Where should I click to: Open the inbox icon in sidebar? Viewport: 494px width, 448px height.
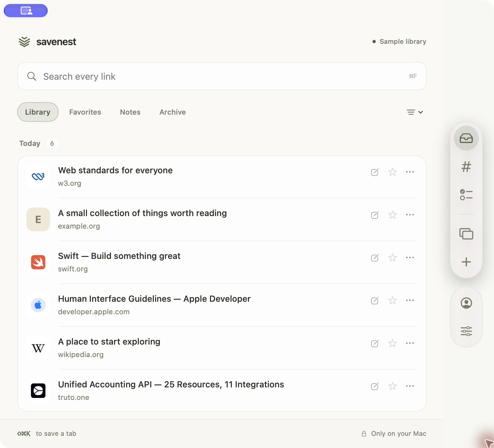(x=466, y=138)
